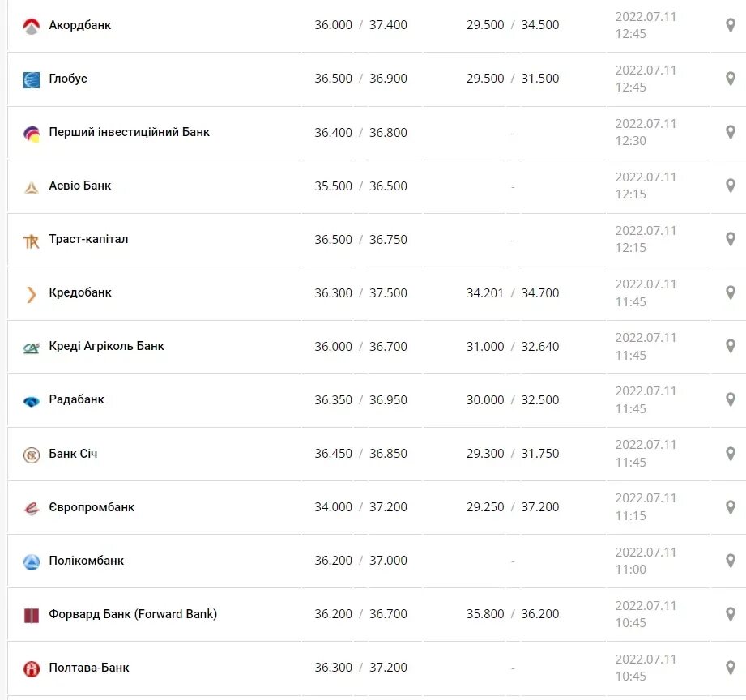Select the Креді Агріколь Банк name
746x700 pixels.
tap(107, 346)
